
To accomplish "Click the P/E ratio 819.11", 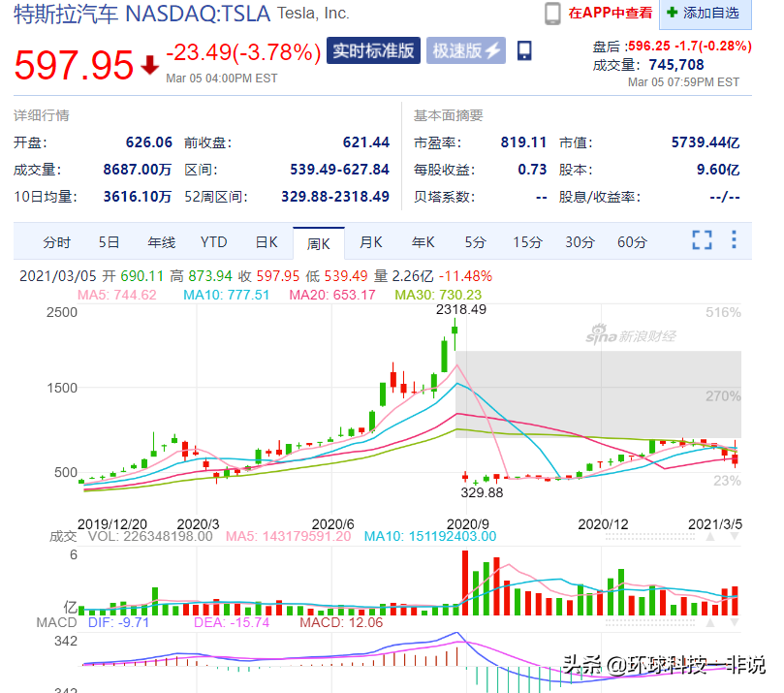I will [x=523, y=142].
